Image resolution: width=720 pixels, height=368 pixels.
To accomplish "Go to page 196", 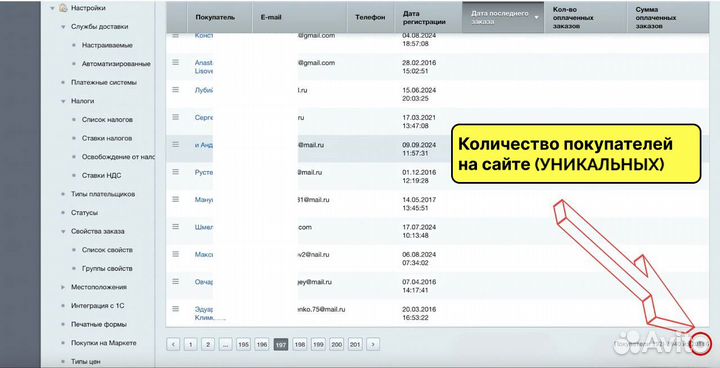I will [x=262, y=344].
